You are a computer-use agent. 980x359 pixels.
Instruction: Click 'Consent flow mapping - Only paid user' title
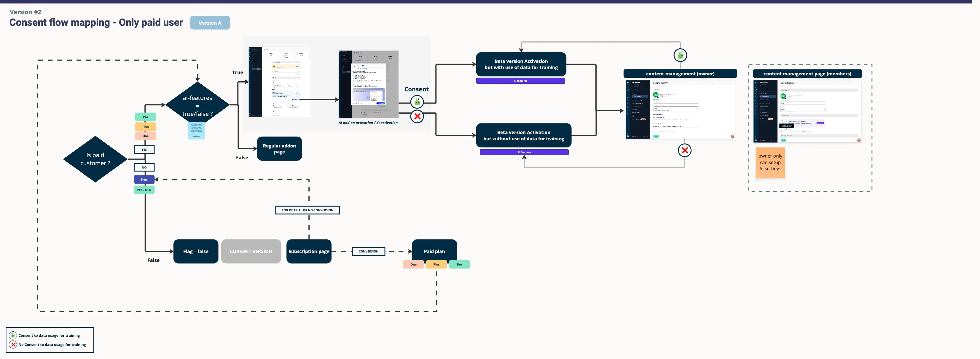(x=96, y=23)
